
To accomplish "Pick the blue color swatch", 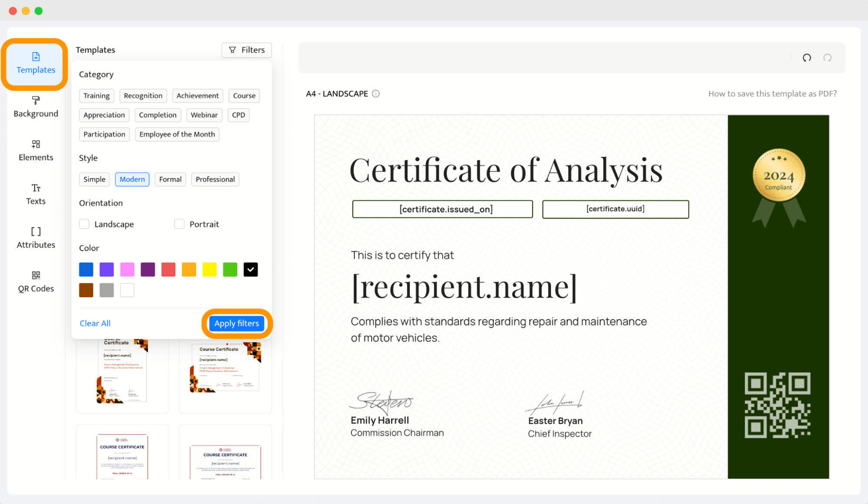I will (x=86, y=269).
